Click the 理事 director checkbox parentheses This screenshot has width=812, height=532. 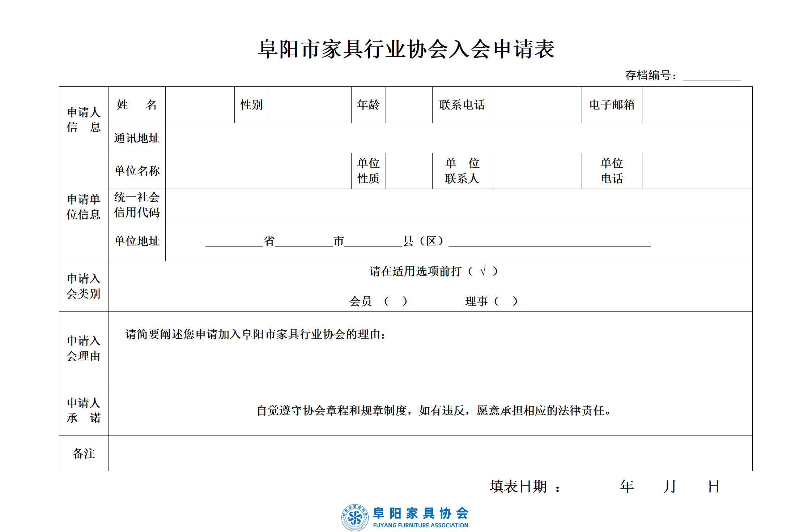pos(506,301)
